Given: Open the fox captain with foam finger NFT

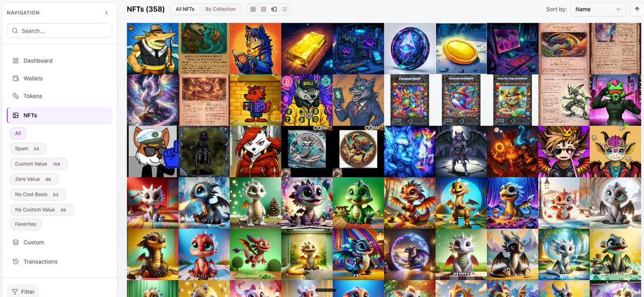Looking at the screenshot, I should 152,151.
